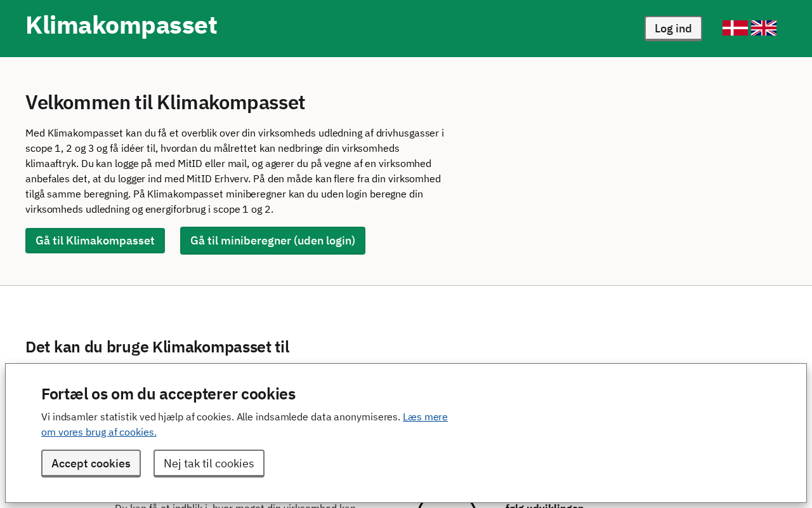Click the Velkommen til Klimakompasset heading

point(165,102)
